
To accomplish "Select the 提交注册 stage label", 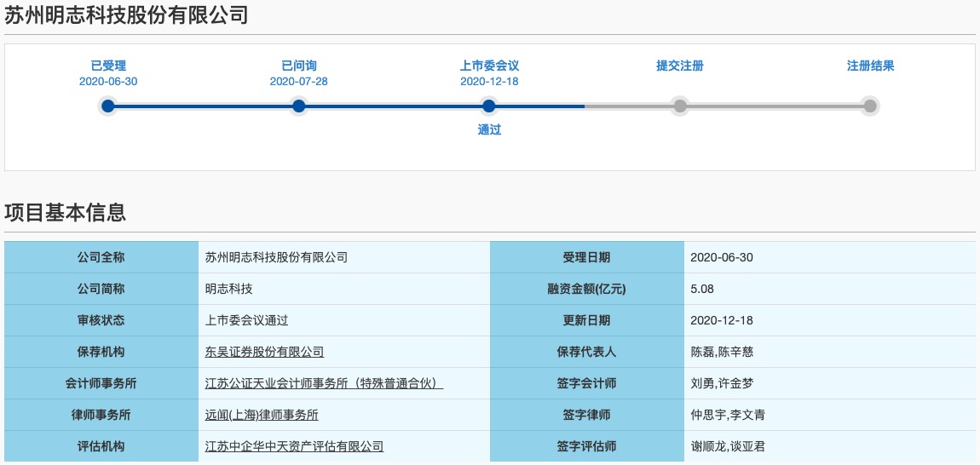I will 679,66.
